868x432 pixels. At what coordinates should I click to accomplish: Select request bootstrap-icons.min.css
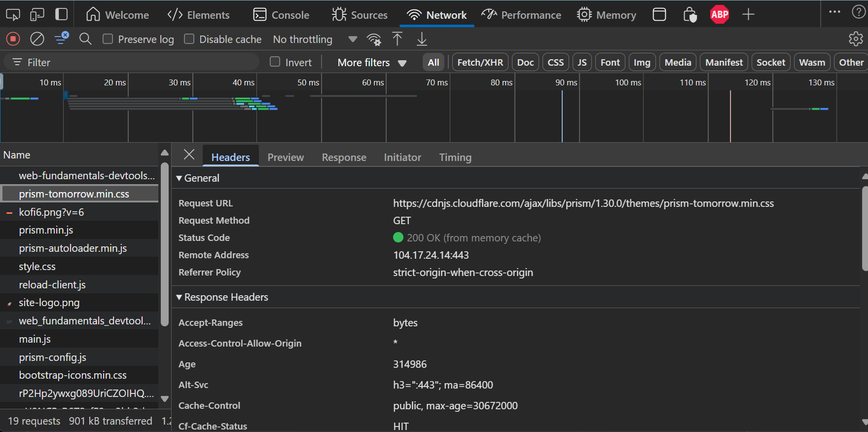pos(79,375)
